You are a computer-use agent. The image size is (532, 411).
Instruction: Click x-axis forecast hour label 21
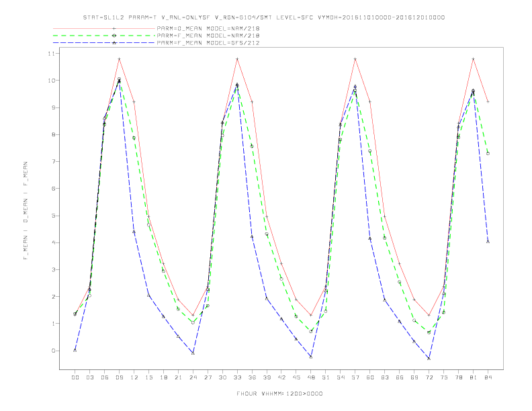pos(178,377)
